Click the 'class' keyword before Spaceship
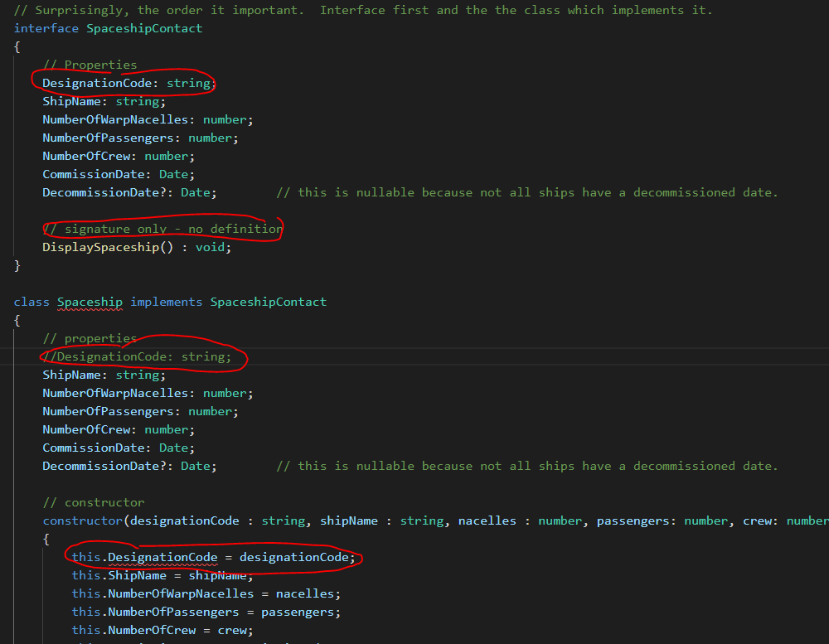Viewport: 829px width, 644px height. [x=32, y=302]
